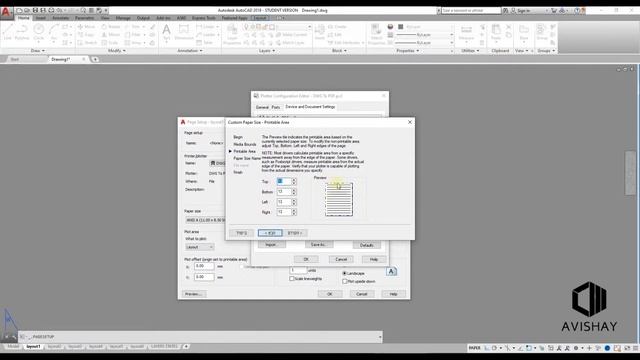Click plot offset X input field

click(x=204, y=266)
